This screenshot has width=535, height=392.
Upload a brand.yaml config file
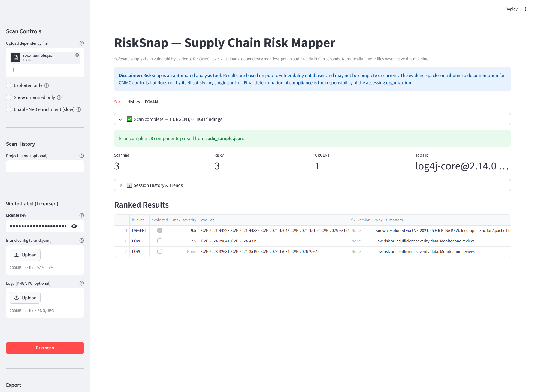(x=25, y=255)
